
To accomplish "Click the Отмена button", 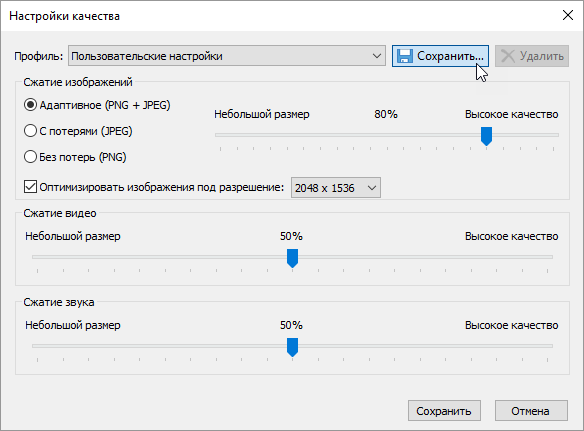I will click(531, 411).
